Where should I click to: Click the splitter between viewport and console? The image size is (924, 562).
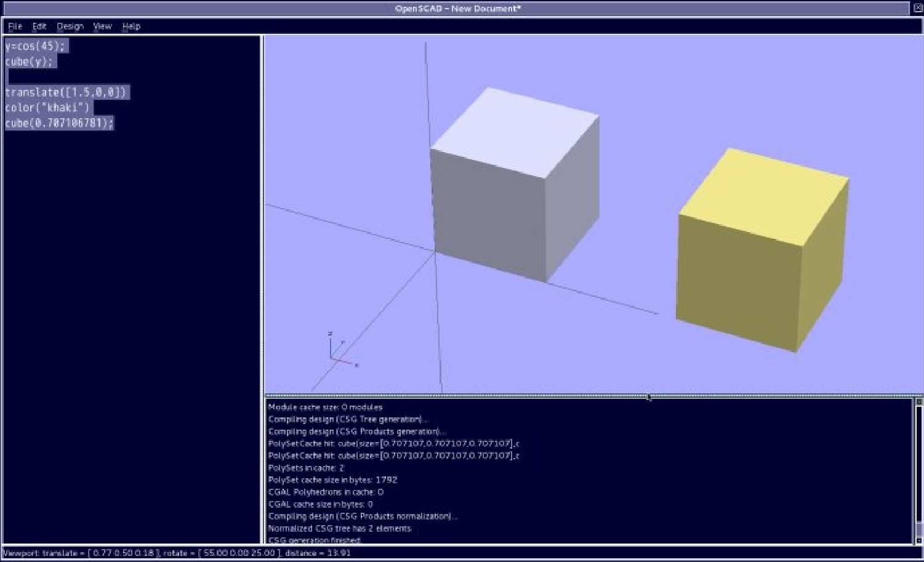(x=591, y=396)
